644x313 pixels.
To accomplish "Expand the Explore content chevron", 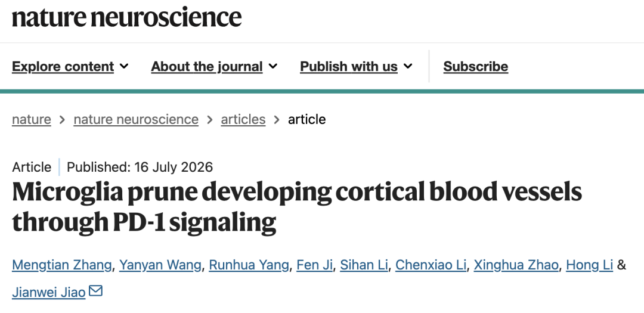I will pyautogui.click(x=124, y=66).
